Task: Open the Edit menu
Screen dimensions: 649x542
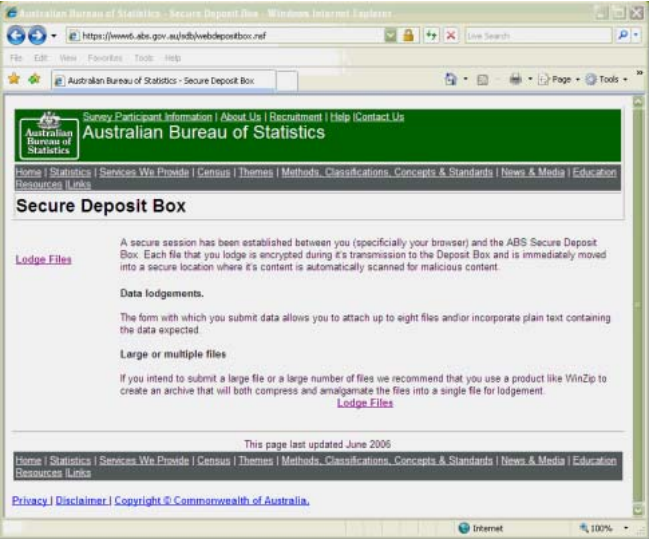Action: coord(41,58)
